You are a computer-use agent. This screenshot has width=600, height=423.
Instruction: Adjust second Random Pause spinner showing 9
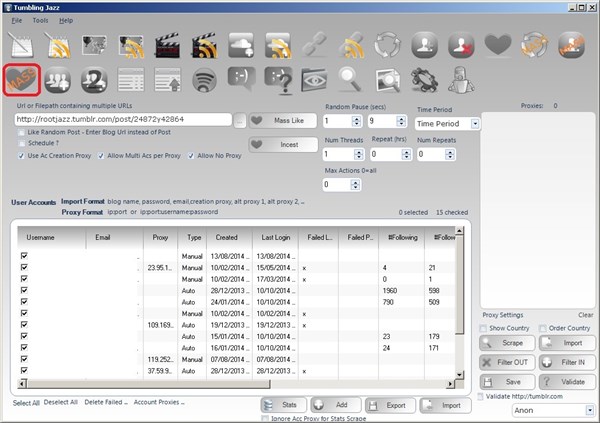tap(401, 121)
